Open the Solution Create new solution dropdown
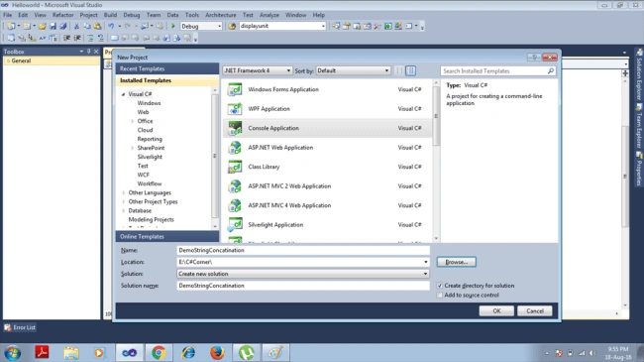 pos(425,274)
